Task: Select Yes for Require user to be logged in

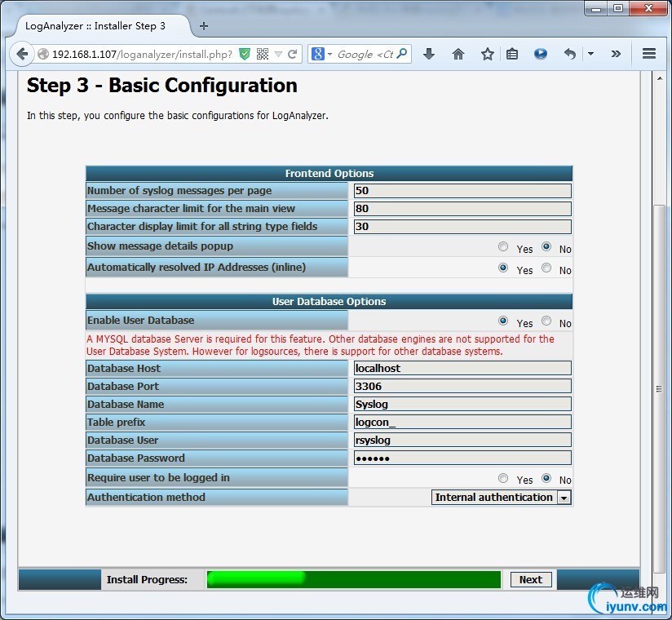Action: pos(503,478)
